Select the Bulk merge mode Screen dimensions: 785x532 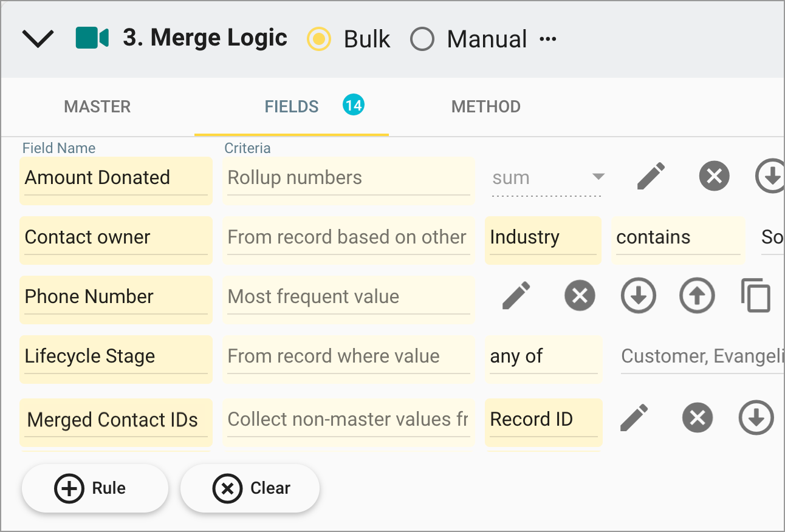tap(318, 39)
